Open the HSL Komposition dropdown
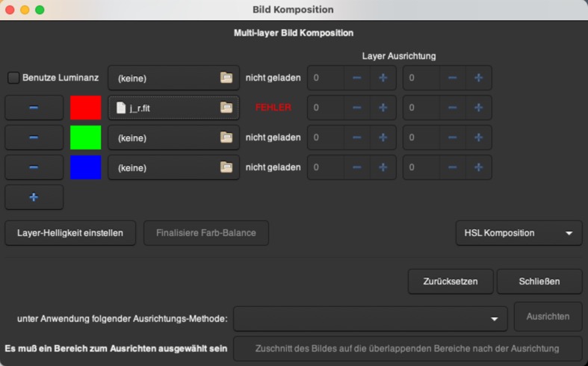 [519, 233]
